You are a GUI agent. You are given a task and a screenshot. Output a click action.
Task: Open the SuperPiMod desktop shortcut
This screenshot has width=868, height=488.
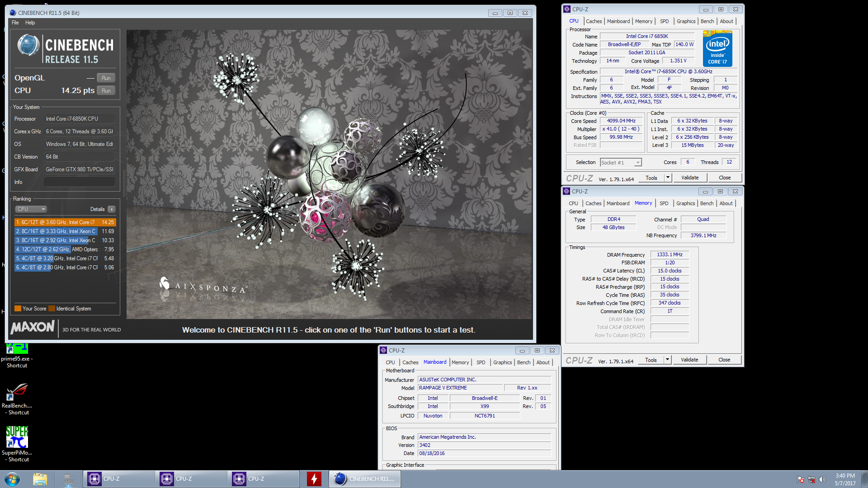click(17, 444)
